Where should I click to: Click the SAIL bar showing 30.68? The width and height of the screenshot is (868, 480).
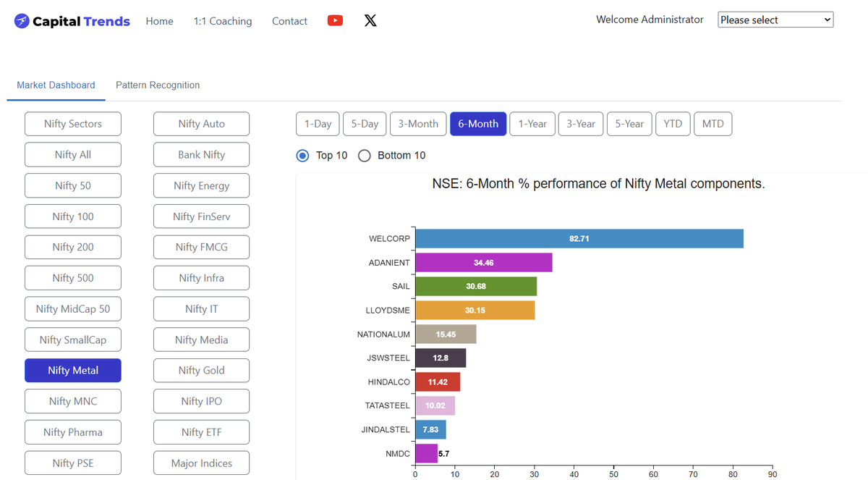pyautogui.click(x=476, y=287)
